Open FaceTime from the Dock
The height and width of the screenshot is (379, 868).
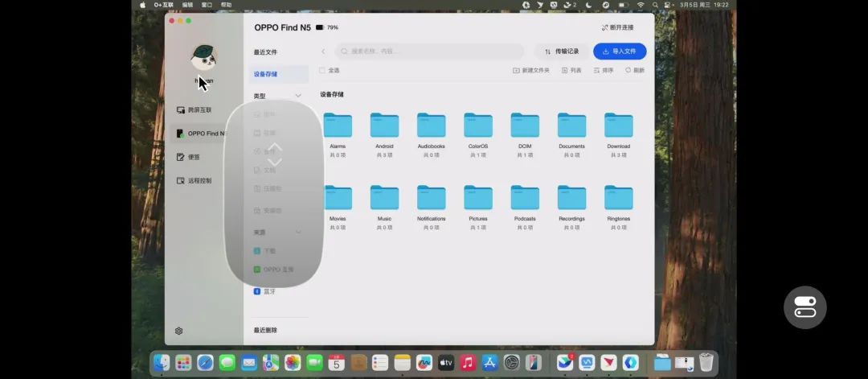314,363
